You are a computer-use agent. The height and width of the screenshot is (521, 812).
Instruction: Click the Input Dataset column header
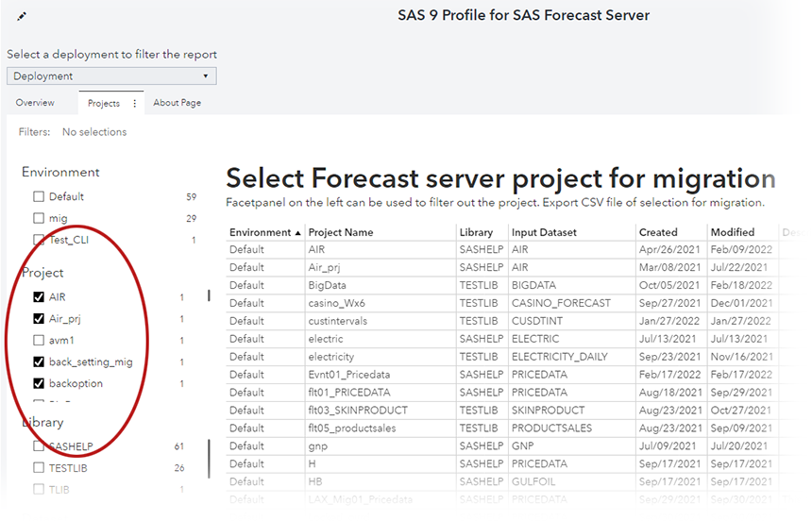544,232
